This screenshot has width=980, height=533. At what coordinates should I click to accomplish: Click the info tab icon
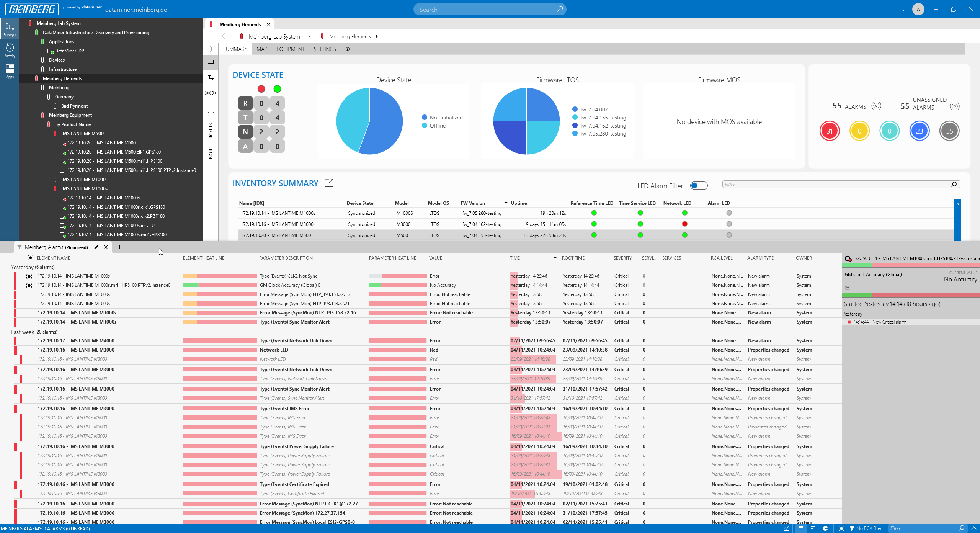(x=348, y=49)
